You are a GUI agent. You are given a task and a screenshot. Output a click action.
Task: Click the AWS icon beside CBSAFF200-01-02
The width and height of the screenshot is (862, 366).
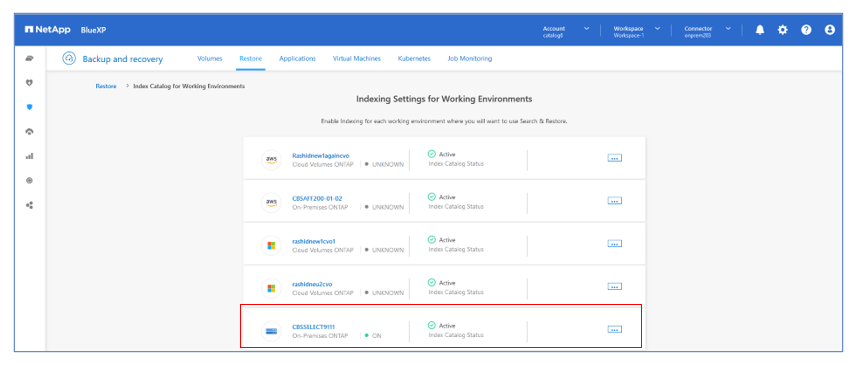pyautogui.click(x=271, y=202)
